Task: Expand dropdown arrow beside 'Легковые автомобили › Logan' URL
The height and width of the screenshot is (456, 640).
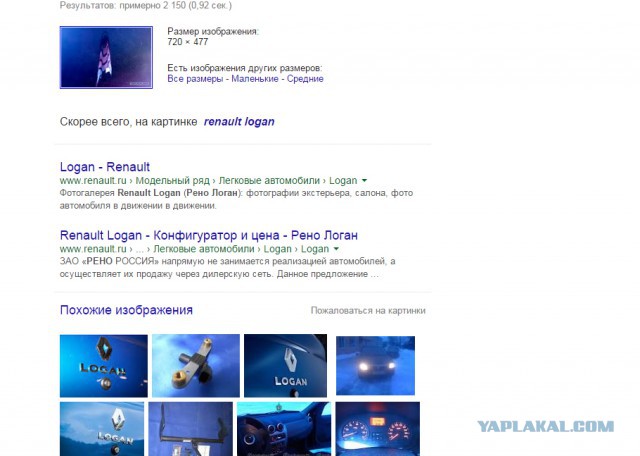Action: [364, 180]
